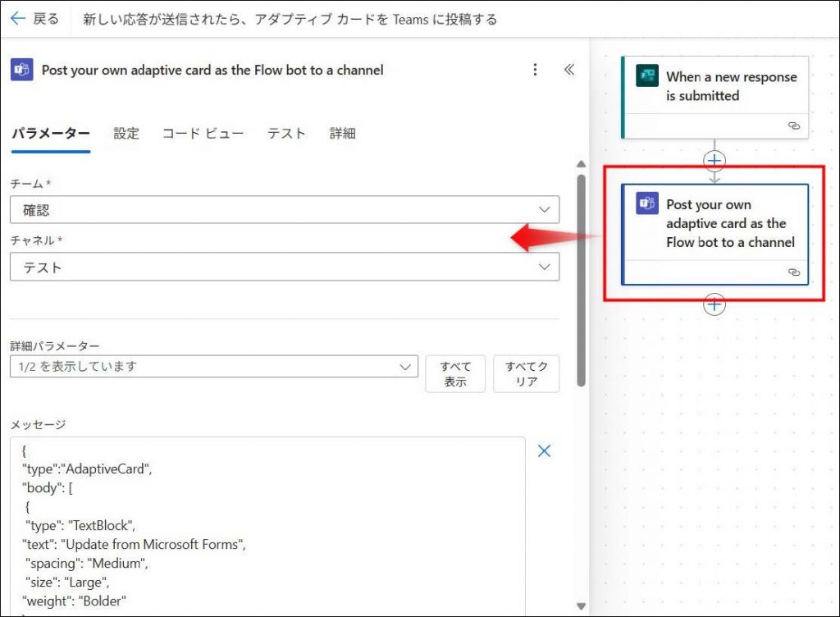Expand the チャネル dropdown showing テスト

click(285, 267)
